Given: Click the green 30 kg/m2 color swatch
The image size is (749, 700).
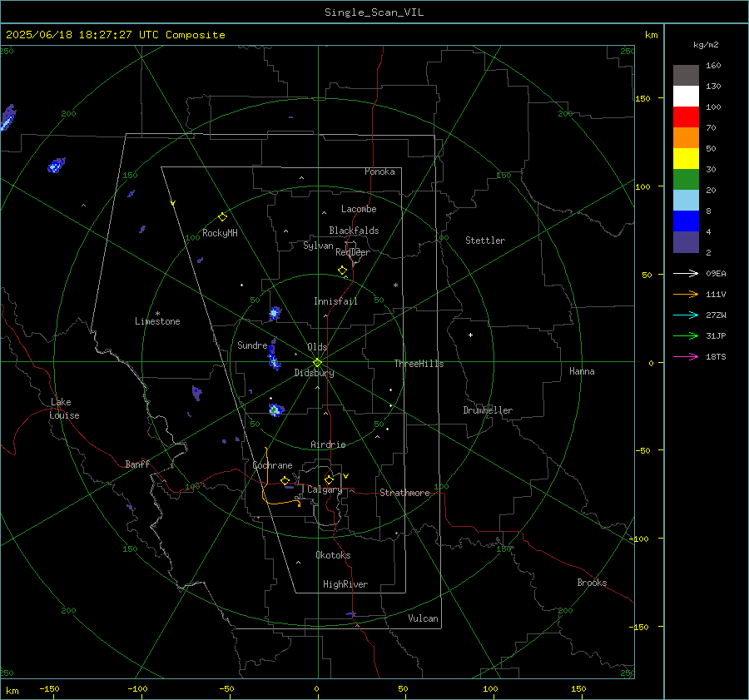Looking at the screenshot, I should click(x=686, y=180).
